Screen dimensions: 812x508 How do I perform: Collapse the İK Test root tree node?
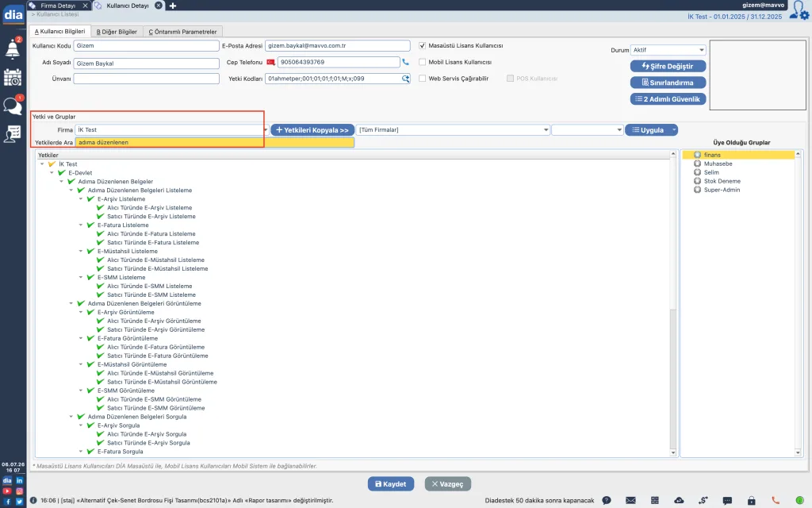42,164
